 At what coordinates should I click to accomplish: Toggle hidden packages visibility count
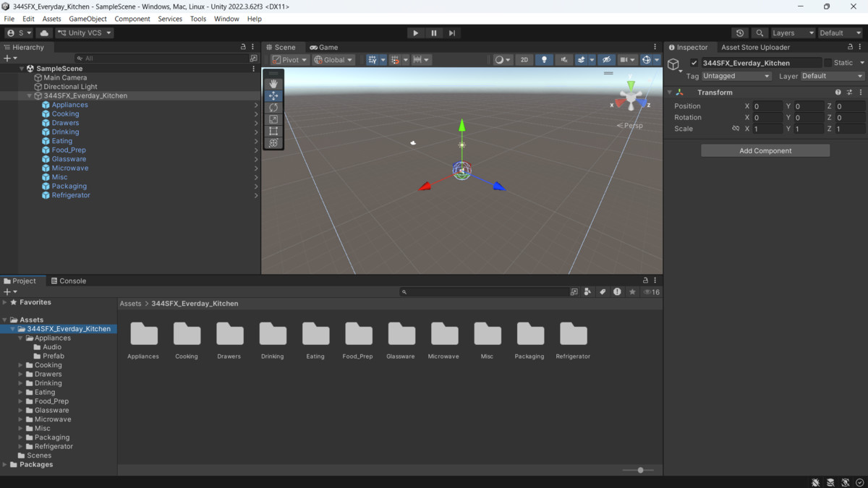click(x=652, y=292)
